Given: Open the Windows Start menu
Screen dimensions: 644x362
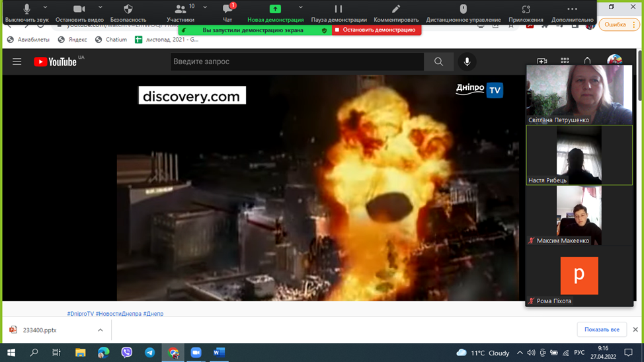Looking at the screenshot, I should pos(11,353).
